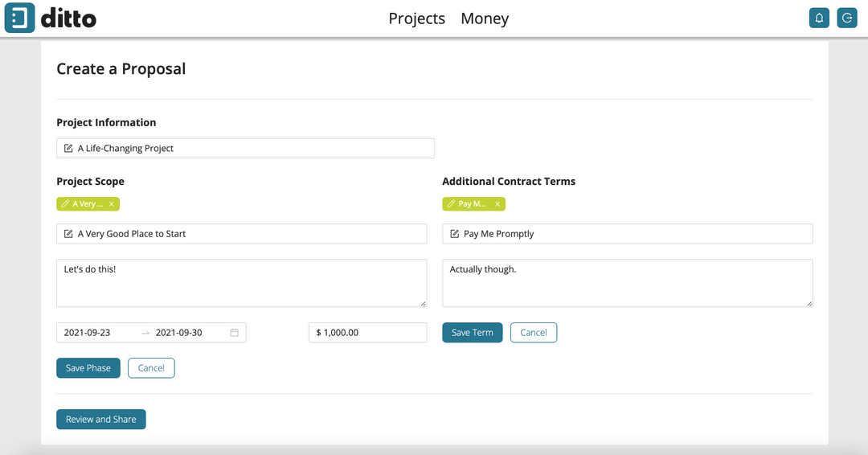Click the 'A Life-Changing Project' name field
Screen dimensions: 868x455
[x=245, y=149]
